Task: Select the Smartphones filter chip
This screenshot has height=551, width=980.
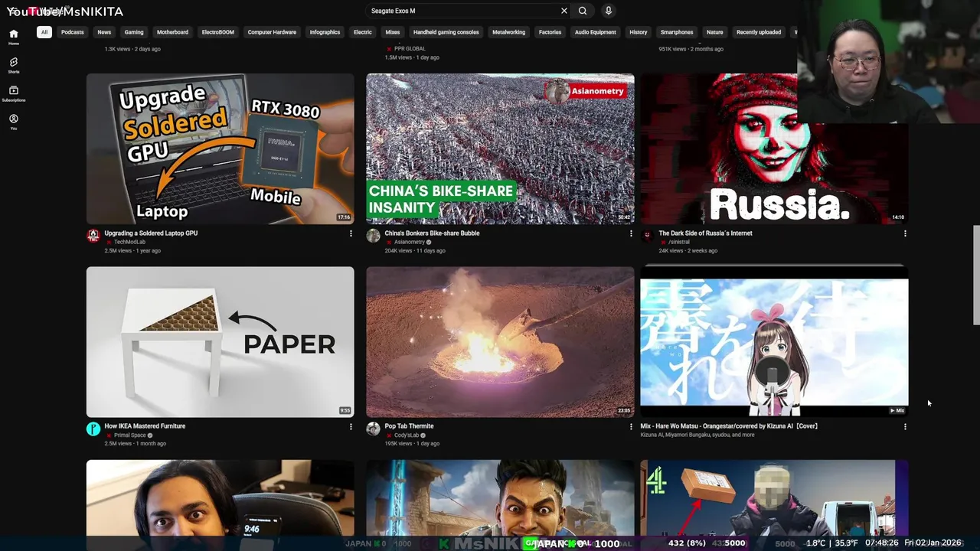Action: coord(677,32)
